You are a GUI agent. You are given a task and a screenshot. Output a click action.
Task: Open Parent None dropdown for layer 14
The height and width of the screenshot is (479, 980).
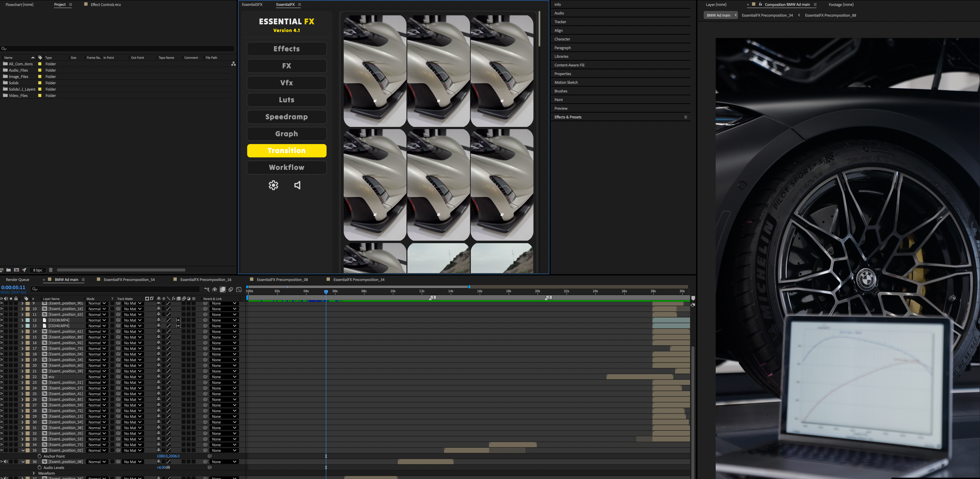click(x=224, y=332)
